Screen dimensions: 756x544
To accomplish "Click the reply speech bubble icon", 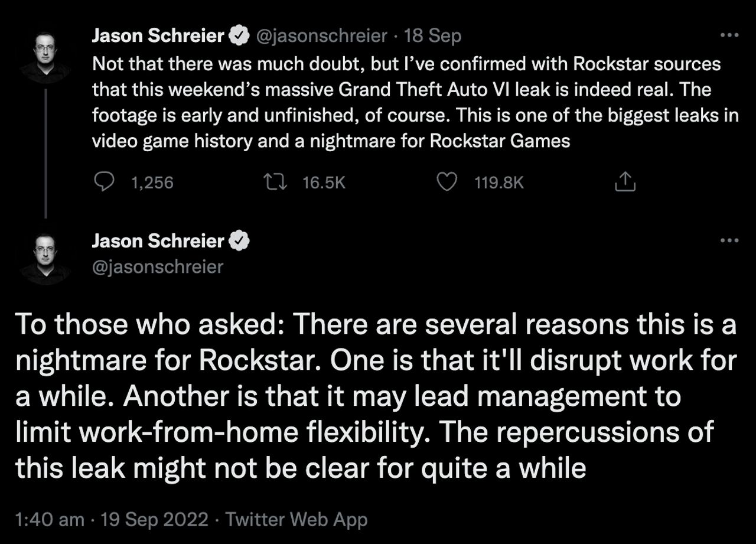I will [x=105, y=182].
